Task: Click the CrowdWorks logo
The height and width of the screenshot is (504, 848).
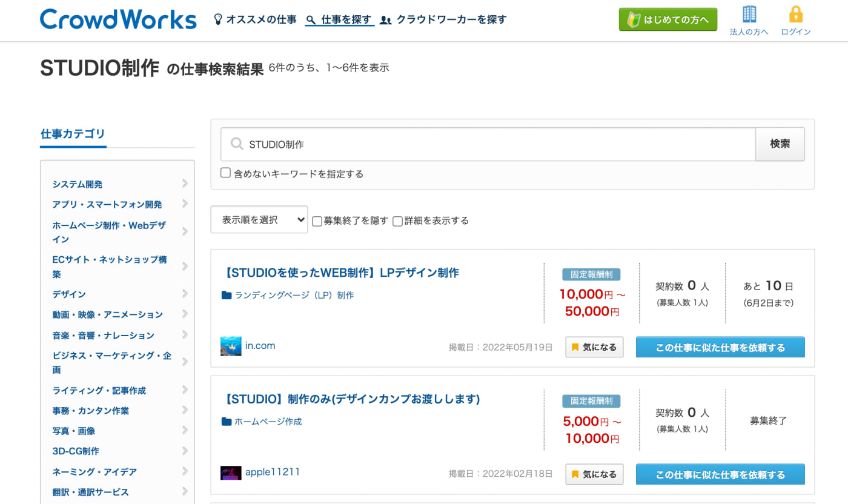Action: 118,19
